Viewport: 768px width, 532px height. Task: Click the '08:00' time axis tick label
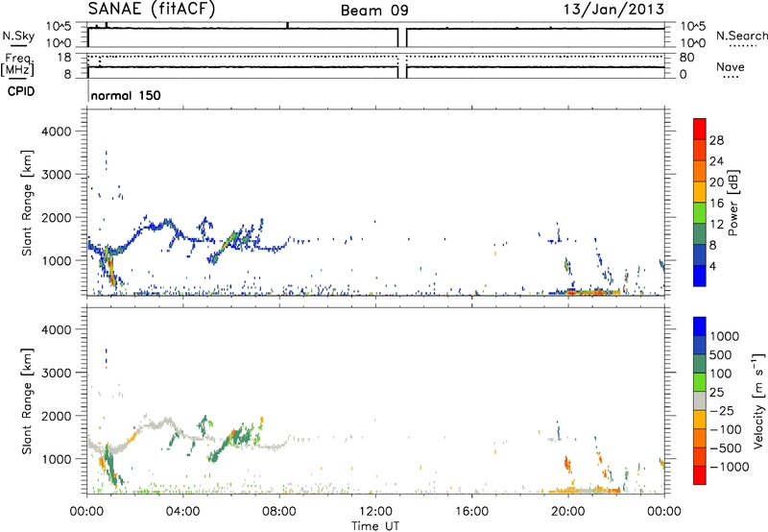279,512
